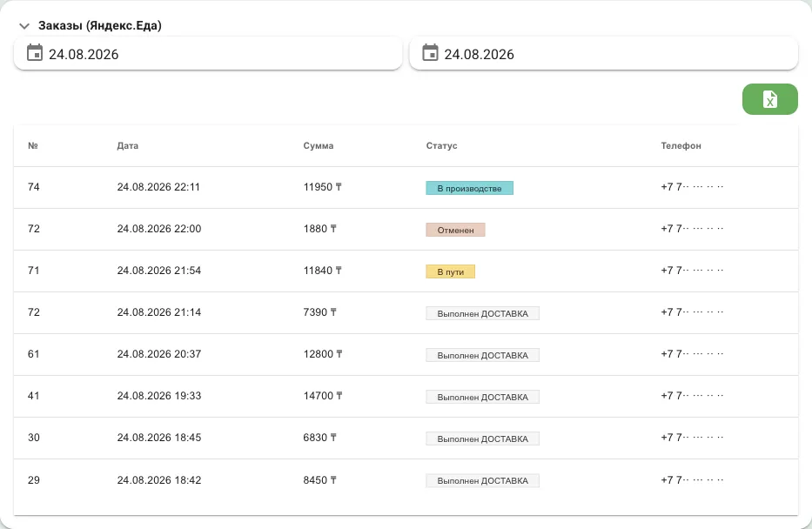Open order 41 with sum 14700
Viewport: 812px width, 529px height.
[406, 396]
